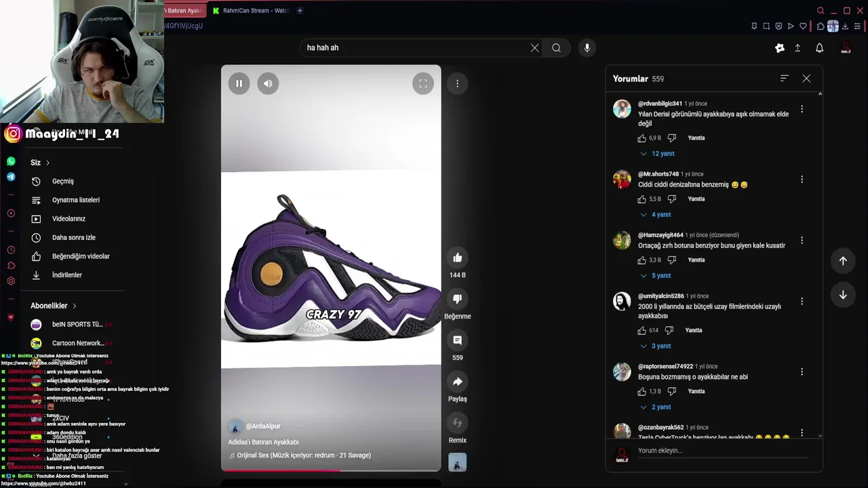
Task: Open the create/upload arrow icon
Action: coord(797,47)
